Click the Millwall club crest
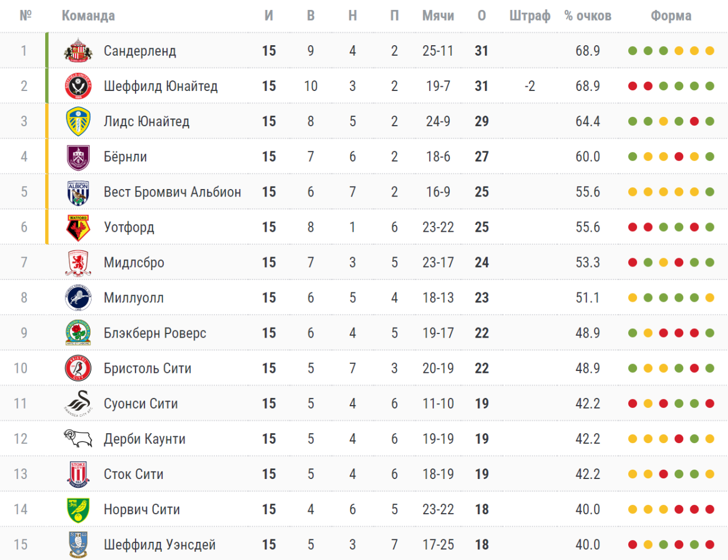 point(78,298)
